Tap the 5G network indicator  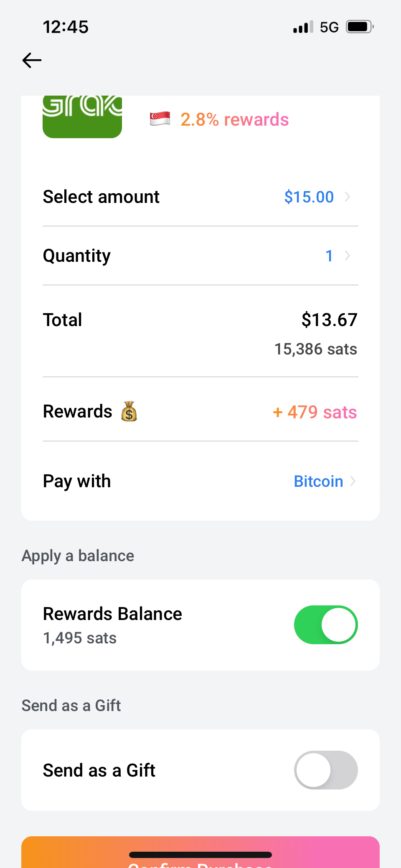pyautogui.click(x=329, y=27)
